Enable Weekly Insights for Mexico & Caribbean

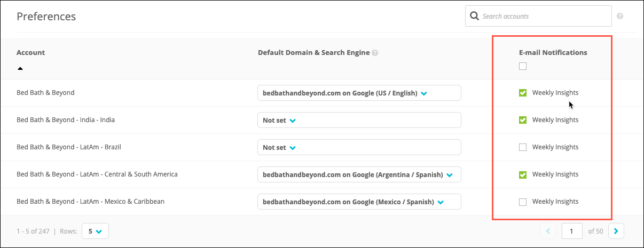coord(523,202)
